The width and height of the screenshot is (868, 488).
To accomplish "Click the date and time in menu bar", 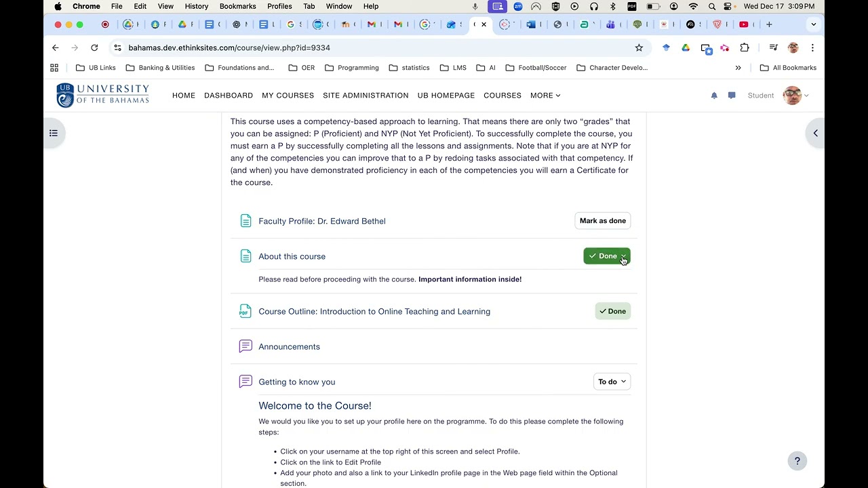I will [779, 6].
